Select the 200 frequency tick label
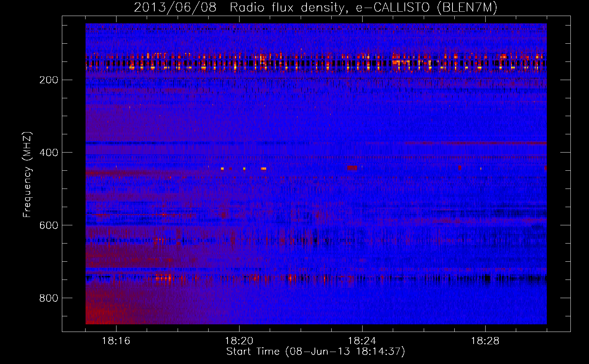The width and height of the screenshot is (589, 364). point(49,80)
